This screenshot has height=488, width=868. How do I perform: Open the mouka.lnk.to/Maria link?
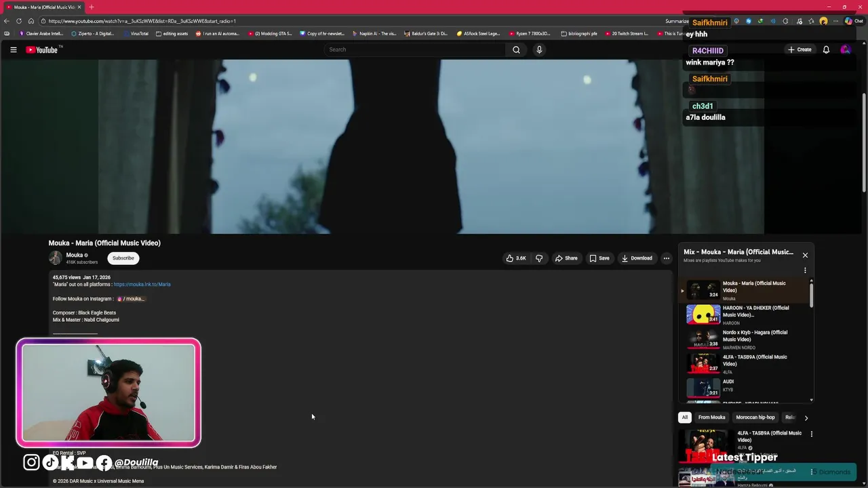pos(142,285)
